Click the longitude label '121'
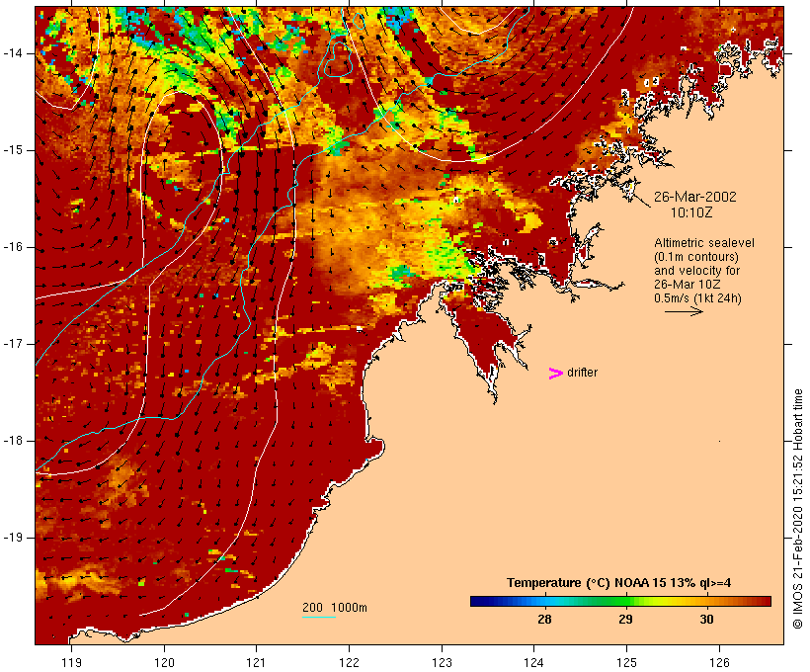The width and height of the screenshot is (810, 672). pyautogui.click(x=256, y=663)
